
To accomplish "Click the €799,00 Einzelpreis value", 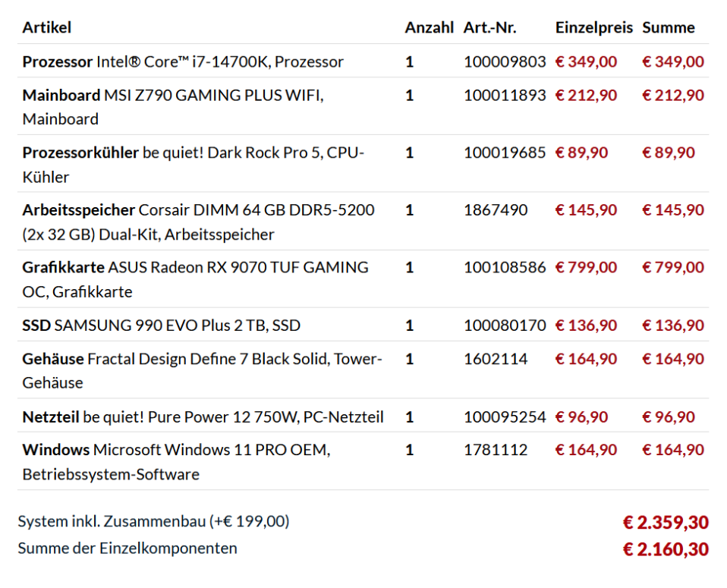I will (586, 268).
